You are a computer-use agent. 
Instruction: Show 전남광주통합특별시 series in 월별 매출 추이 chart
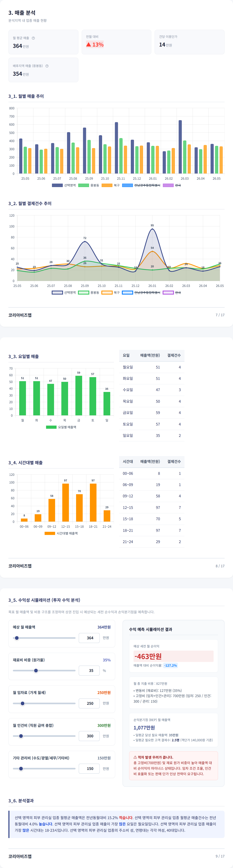pos(141,185)
